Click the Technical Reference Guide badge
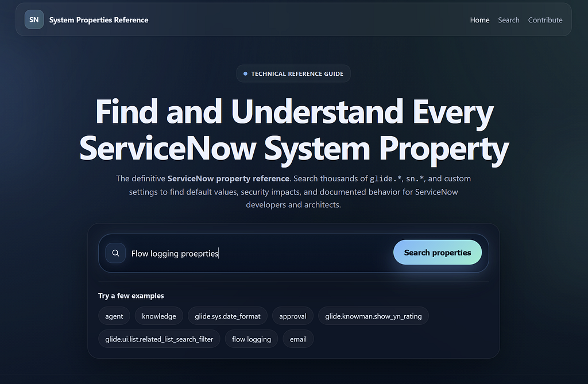Screen dimensions: 588x384 293,73
